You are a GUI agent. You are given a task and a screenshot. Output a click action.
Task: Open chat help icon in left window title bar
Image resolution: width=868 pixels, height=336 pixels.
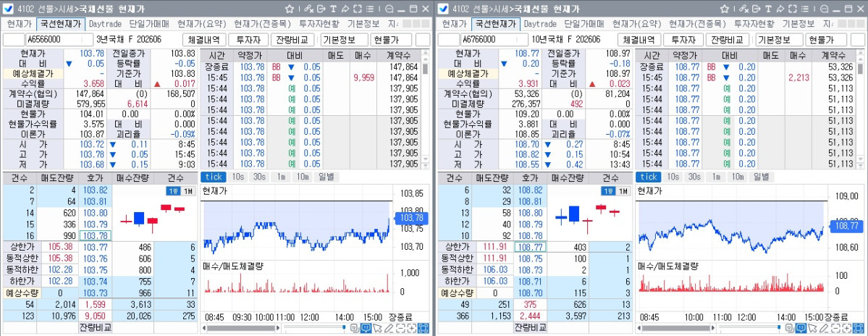pyautogui.click(x=389, y=9)
